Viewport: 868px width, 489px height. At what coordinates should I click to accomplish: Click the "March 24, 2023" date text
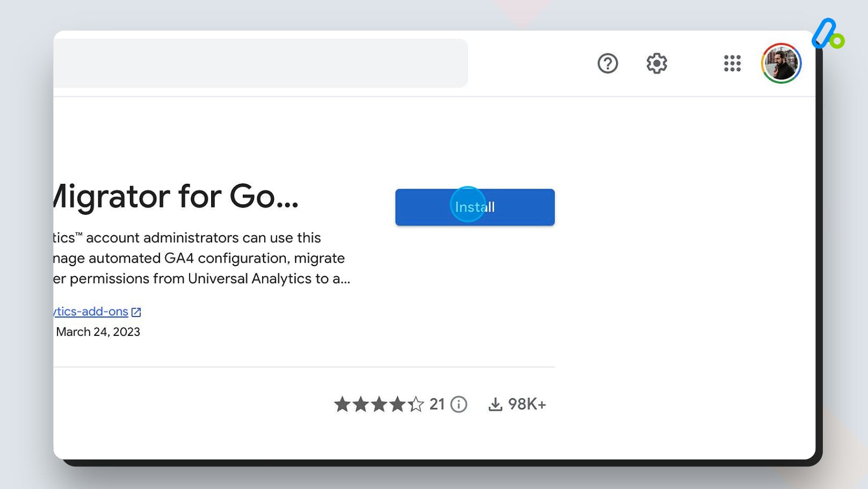point(98,332)
